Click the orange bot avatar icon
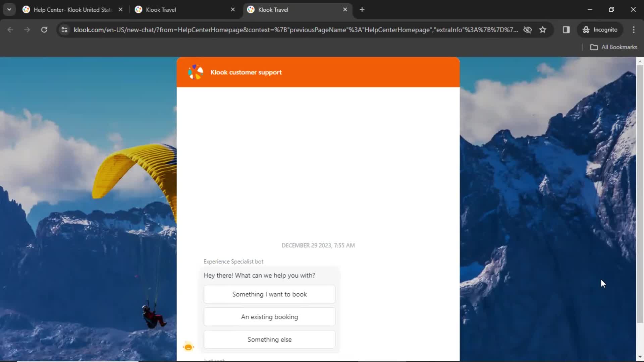This screenshot has width=644, height=362. coord(189,347)
